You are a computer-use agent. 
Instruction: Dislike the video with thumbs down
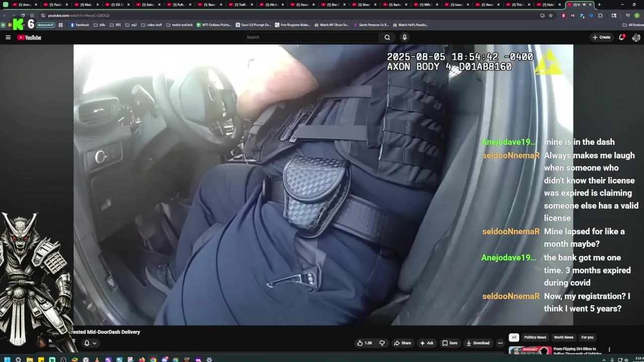click(382, 343)
